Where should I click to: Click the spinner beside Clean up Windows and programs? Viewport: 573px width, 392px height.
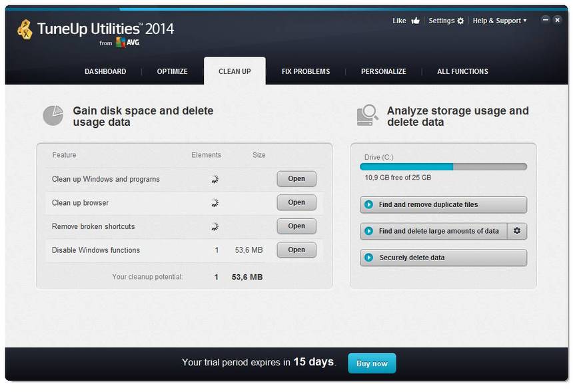[215, 179]
